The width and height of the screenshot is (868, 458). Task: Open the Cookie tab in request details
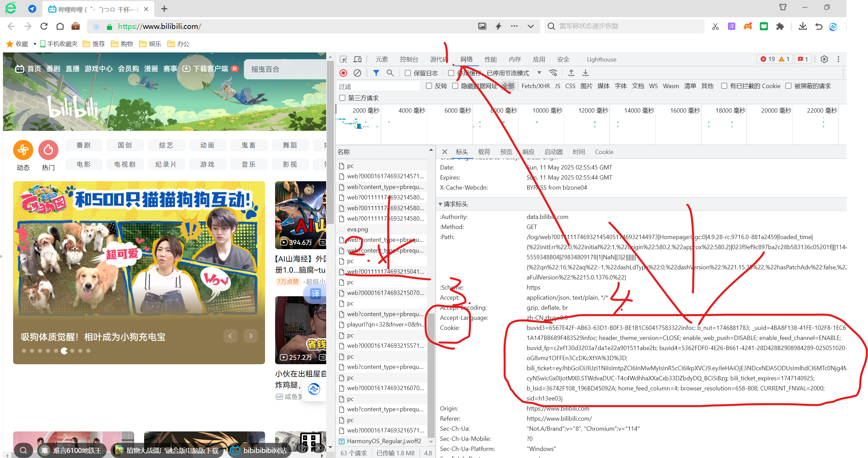click(x=604, y=152)
